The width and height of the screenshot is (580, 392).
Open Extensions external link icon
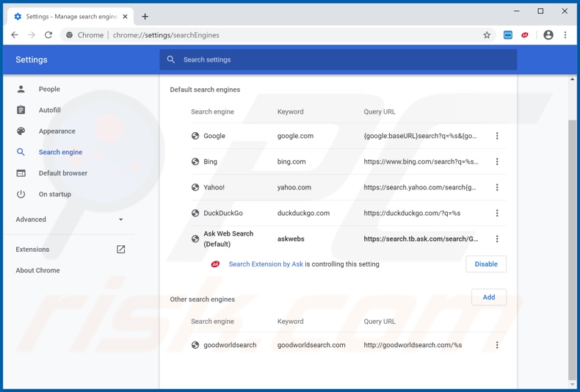click(120, 250)
